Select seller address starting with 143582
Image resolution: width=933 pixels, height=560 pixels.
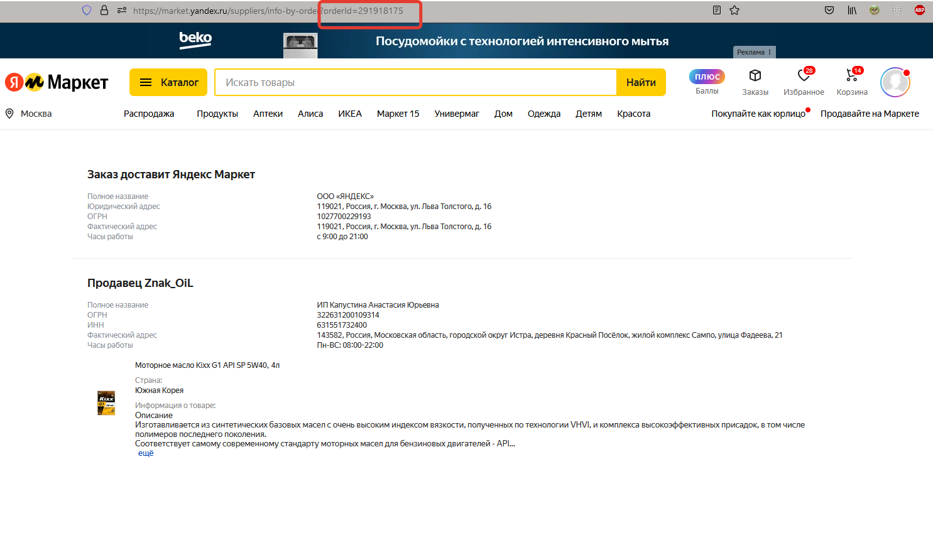[550, 335]
